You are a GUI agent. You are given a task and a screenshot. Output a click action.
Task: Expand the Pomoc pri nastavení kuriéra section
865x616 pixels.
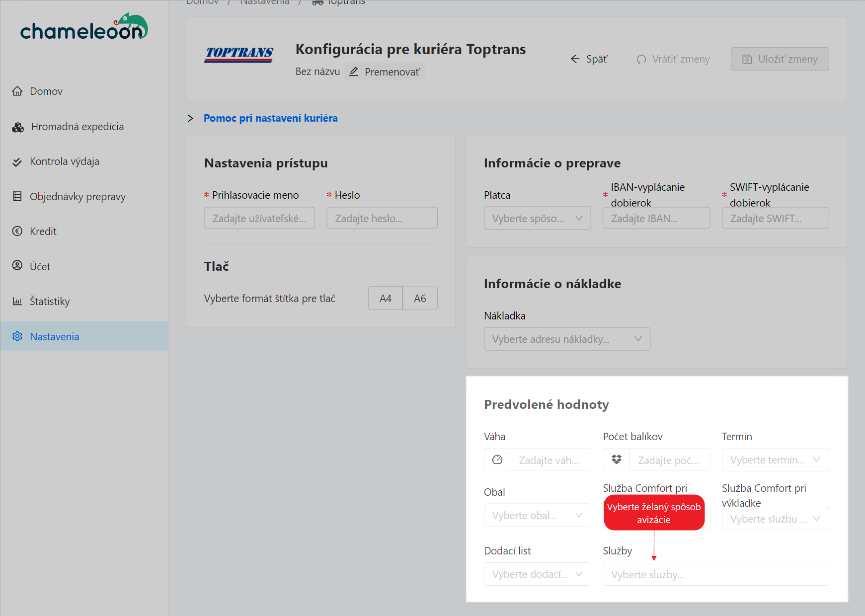[190, 118]
